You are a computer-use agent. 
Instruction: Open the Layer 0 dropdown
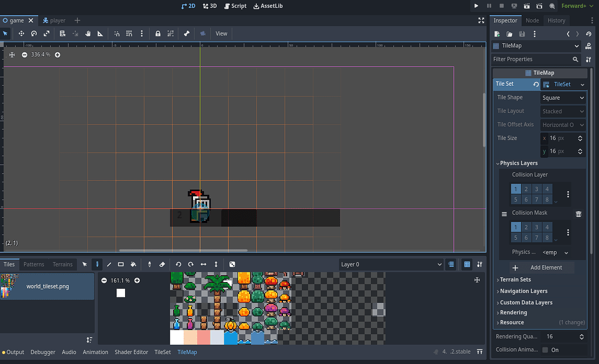pyautogui.click(x=391, y=265)
